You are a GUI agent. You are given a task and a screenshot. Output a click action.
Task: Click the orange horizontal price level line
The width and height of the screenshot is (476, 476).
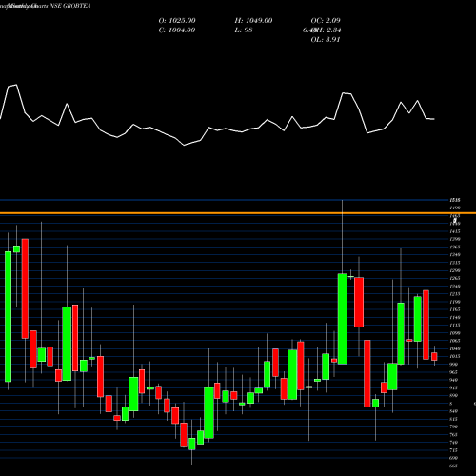coord(238,213)
